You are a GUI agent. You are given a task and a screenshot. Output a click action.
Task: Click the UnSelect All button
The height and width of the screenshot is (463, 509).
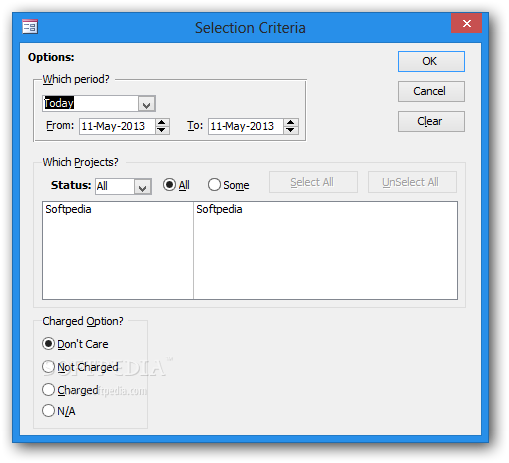(x=412, y=182)
